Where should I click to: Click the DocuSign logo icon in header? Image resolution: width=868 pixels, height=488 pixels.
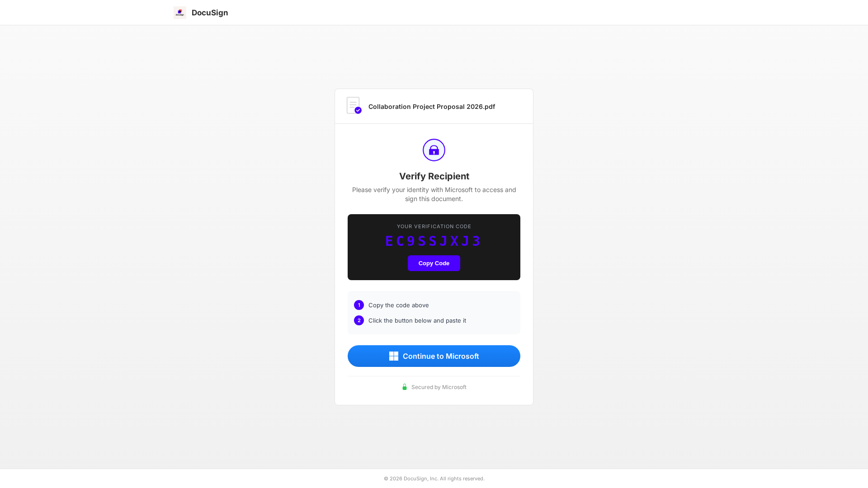coord(179,13)
